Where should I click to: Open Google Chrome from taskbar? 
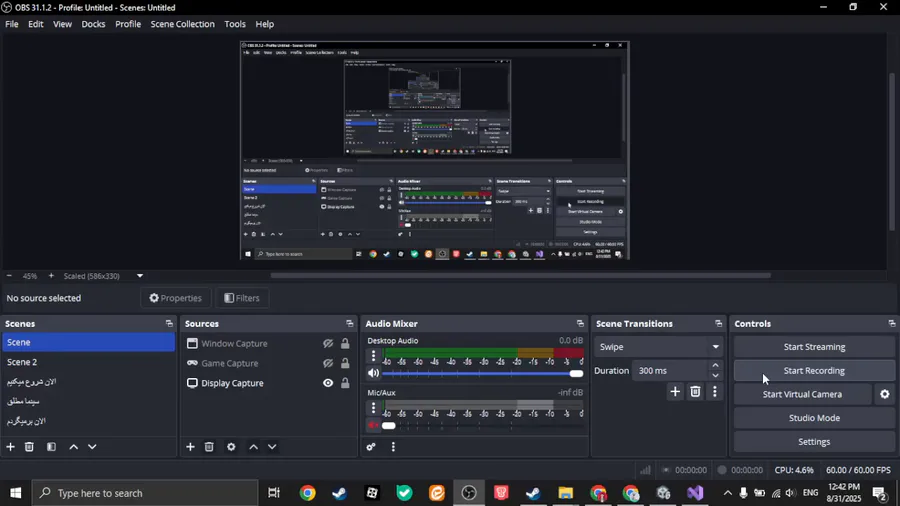(x=307, y=493)
